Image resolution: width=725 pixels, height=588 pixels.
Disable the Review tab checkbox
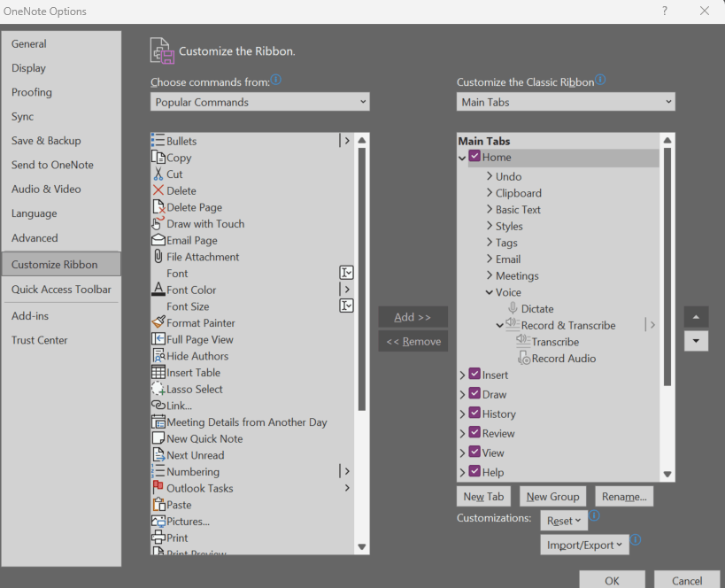click(474, 431)
